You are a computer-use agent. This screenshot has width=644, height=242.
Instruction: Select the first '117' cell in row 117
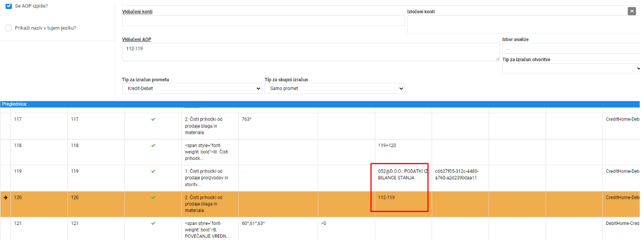tap(39, 126)
